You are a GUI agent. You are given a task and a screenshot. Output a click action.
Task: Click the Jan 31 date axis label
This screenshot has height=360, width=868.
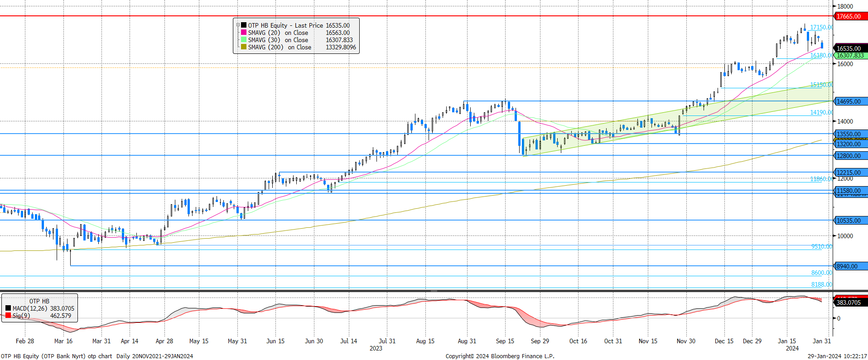tap(822, 341)
